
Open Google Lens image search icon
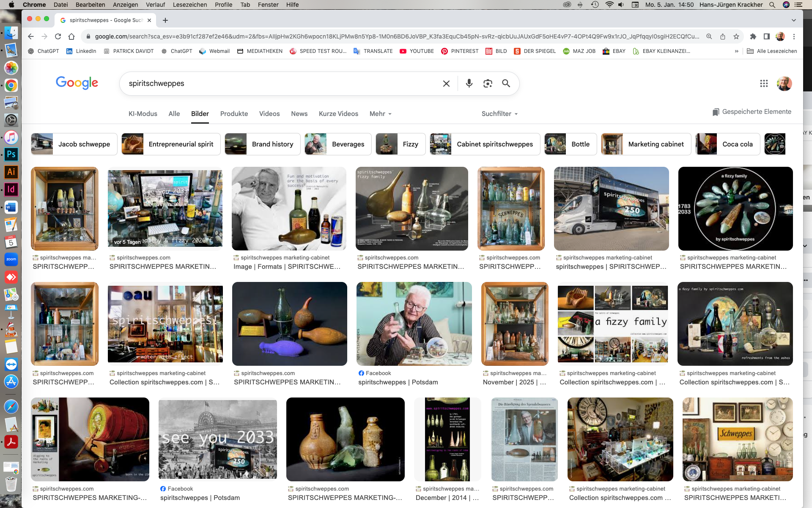pyautogui.click(x=488, y=83)
